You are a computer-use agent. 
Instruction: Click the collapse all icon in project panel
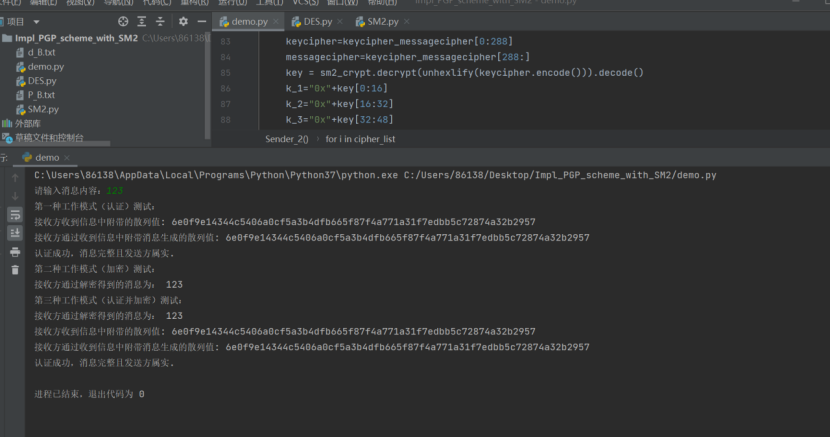[x=160, y=22]
